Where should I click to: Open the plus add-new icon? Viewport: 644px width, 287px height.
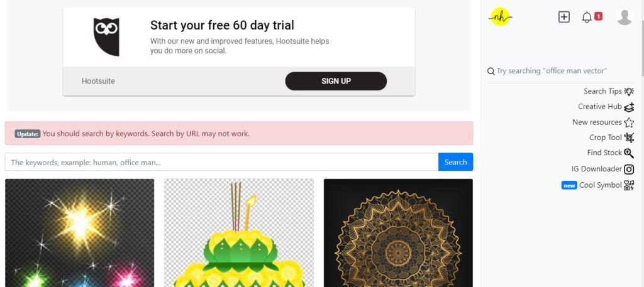click(x=564, y=17)
